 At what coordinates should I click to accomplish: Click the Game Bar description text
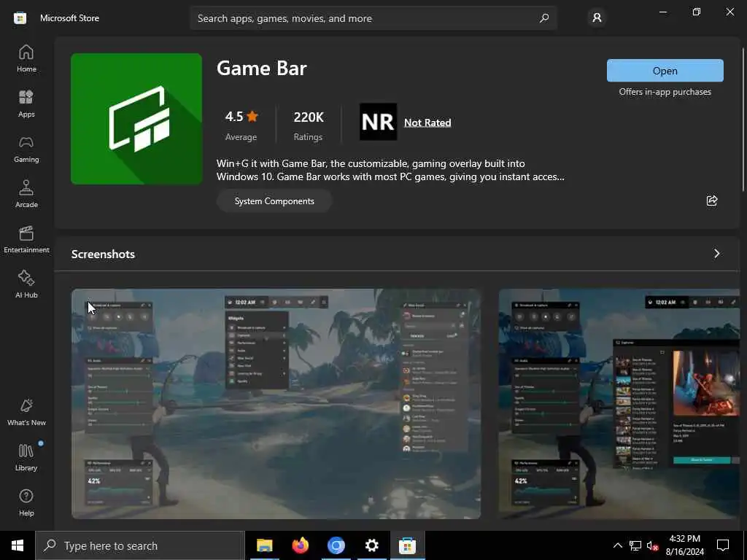[390, 170]
